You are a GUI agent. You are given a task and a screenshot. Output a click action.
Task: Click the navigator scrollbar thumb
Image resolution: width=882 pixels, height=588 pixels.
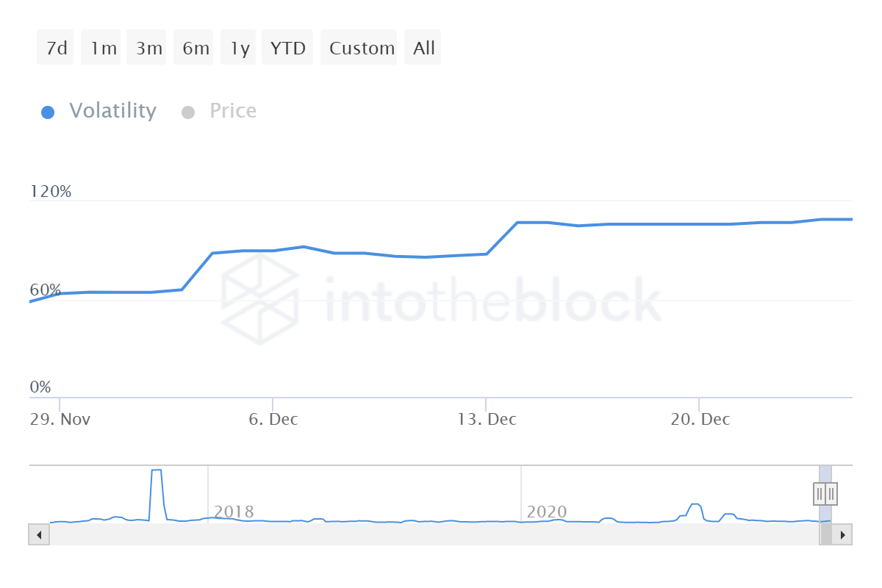click(826, 534)
